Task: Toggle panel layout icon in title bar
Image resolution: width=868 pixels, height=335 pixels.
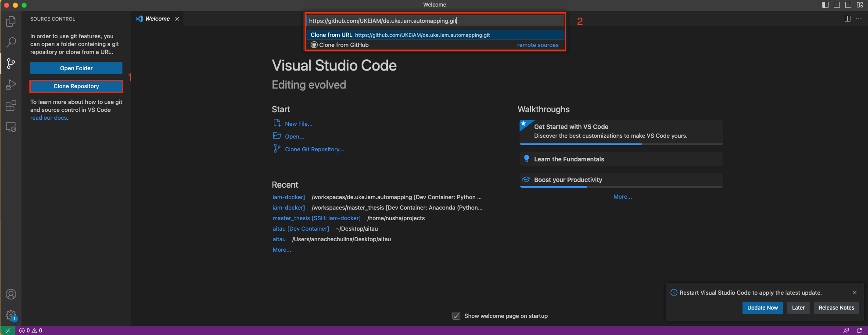Action: (x=837, y=5)
